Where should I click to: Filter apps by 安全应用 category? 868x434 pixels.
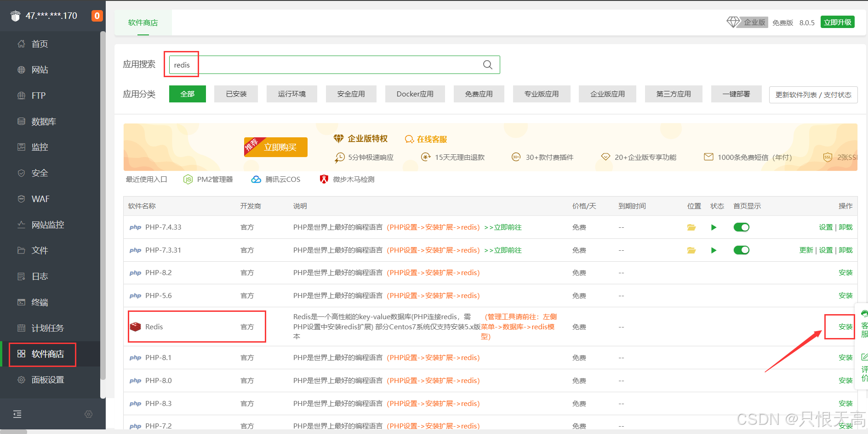tap(351, 94)
